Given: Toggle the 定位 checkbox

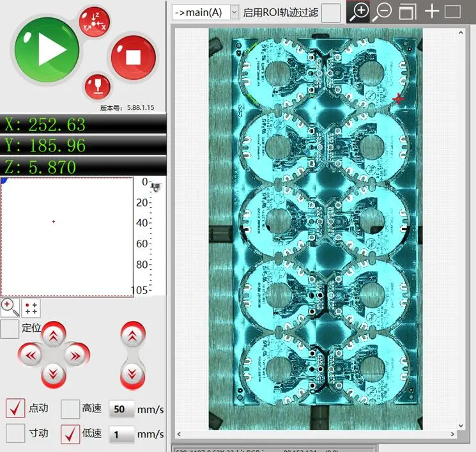Looking at the screenshot, I should [x=10, y=329].
